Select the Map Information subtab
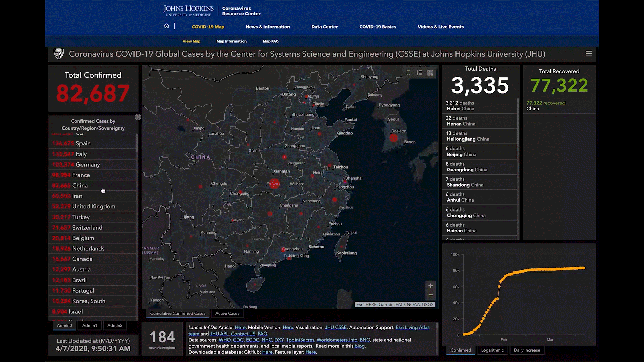 231,41
